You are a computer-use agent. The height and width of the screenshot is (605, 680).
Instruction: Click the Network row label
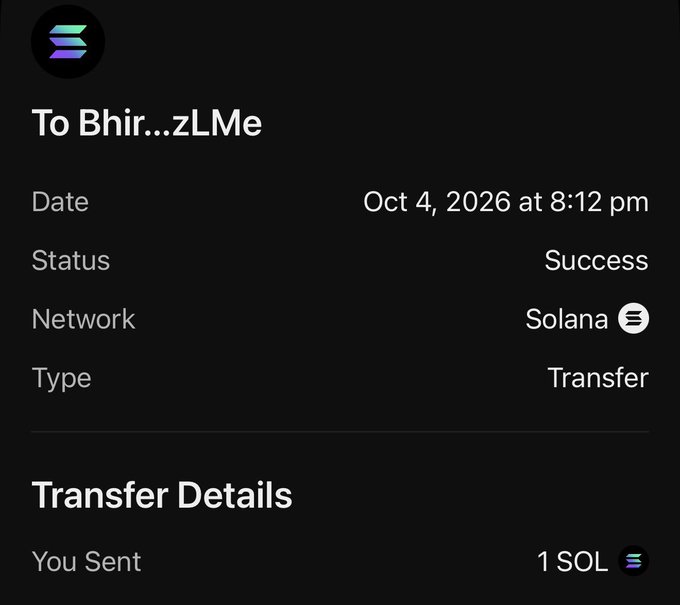coord(83,319)
